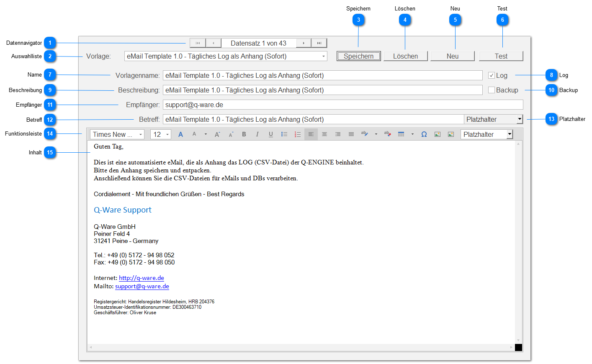Click the editor's vertical scrollbar

click(518, 242)
